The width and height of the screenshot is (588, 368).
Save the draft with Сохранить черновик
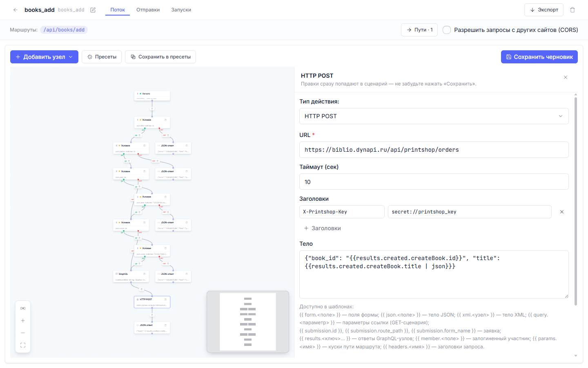coord(539,57)
